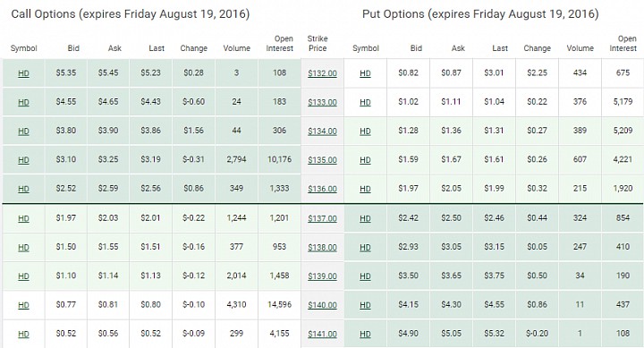Click the Strike Price column header
Image resolution: width=644 pixels, height=348 pixels.
click(318, 44)
